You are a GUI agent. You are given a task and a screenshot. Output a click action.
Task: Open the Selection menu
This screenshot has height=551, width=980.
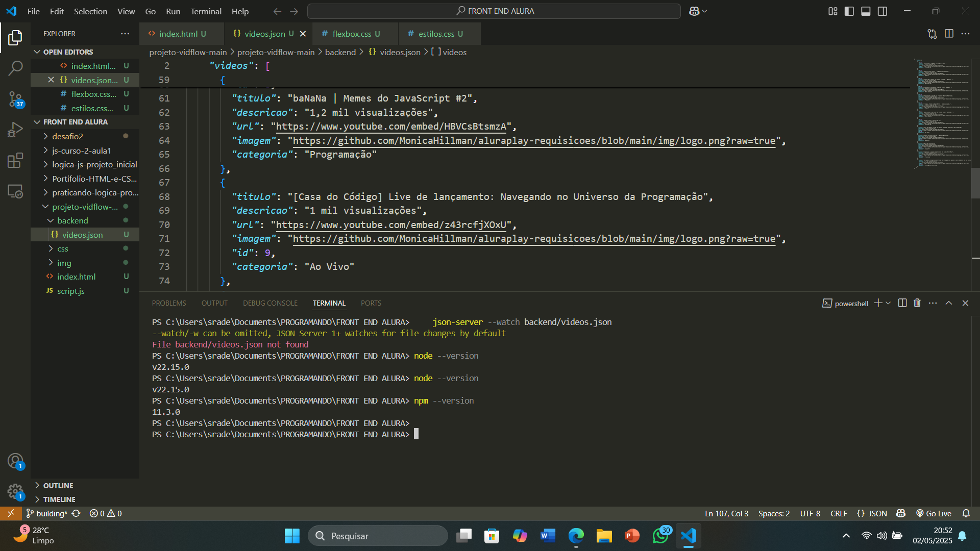click(x=90, y=11)
